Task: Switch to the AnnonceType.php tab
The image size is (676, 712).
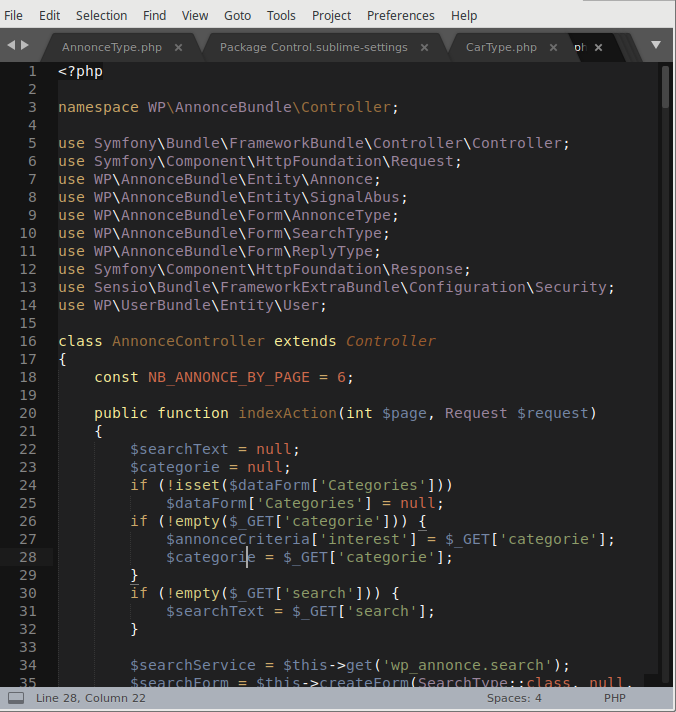Action: tap(111, 47)
